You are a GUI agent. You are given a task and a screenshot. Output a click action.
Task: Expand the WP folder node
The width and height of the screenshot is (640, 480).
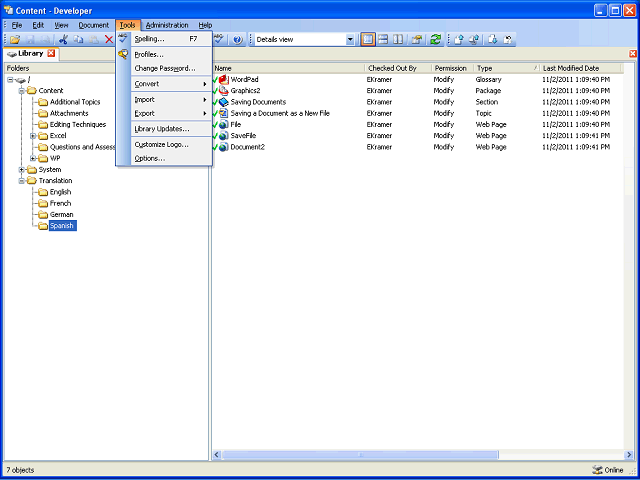pyautogui.click(x=33, y=158)
